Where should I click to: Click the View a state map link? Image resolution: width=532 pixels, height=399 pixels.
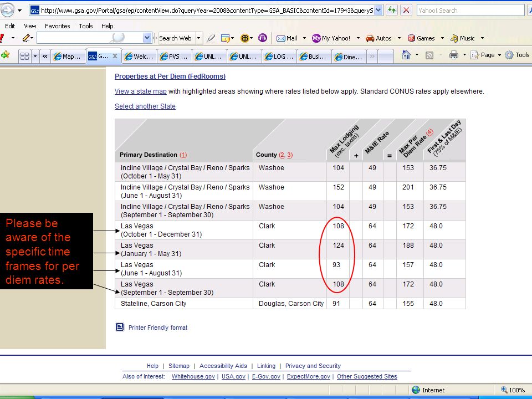[x=140, y=91]
